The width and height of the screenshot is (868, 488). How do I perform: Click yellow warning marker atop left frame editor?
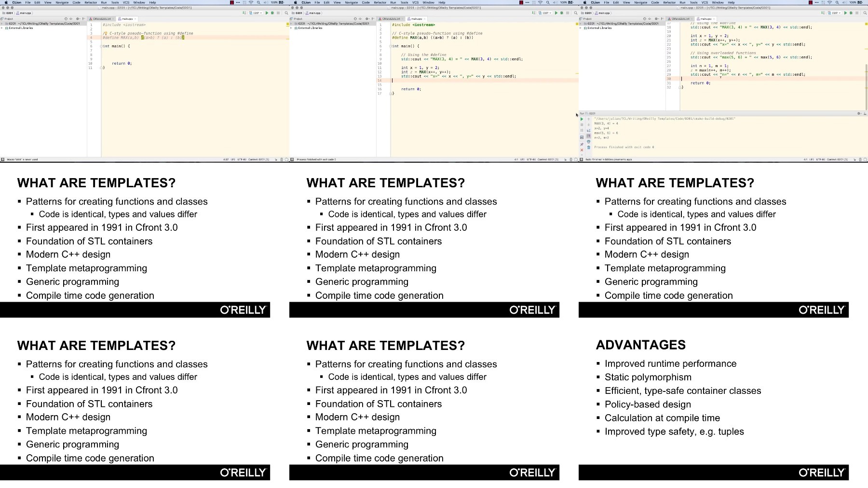[287, 24]
